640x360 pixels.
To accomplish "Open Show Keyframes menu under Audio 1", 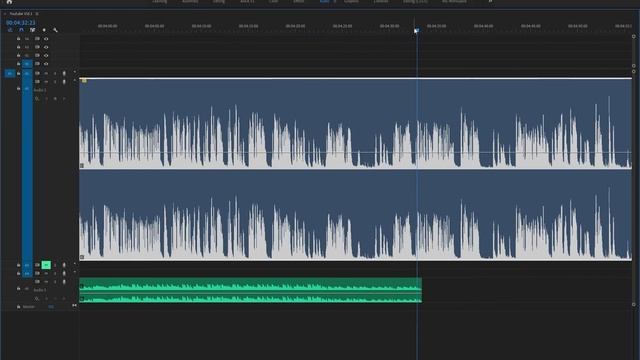I will click(37, 99).
